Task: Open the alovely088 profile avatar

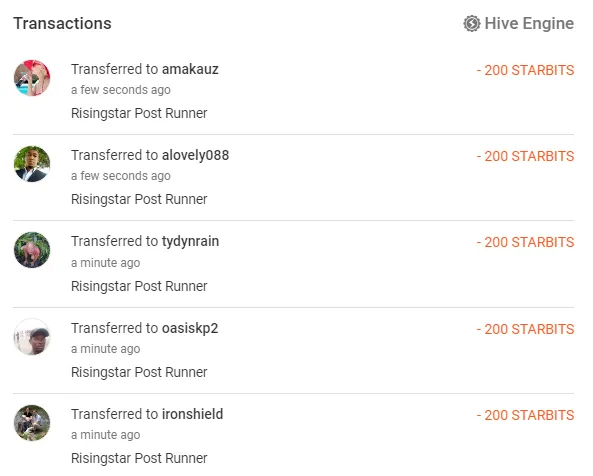Action: [x=32, y=164]
